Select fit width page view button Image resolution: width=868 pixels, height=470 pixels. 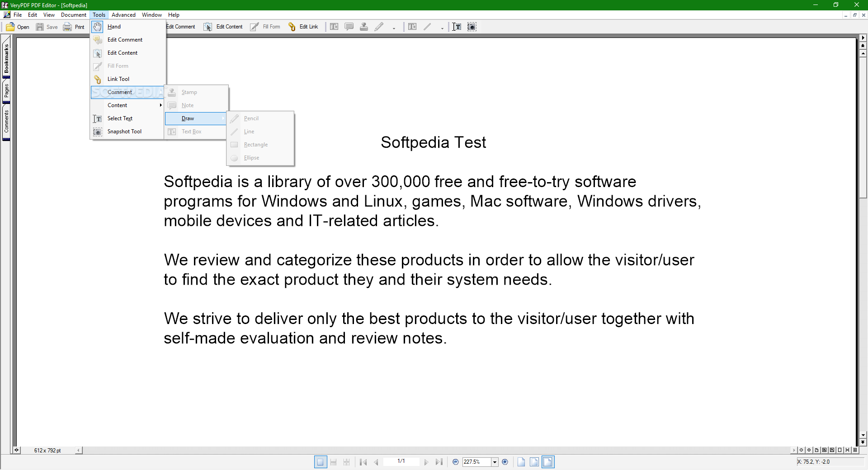click(x=547, y=462)
